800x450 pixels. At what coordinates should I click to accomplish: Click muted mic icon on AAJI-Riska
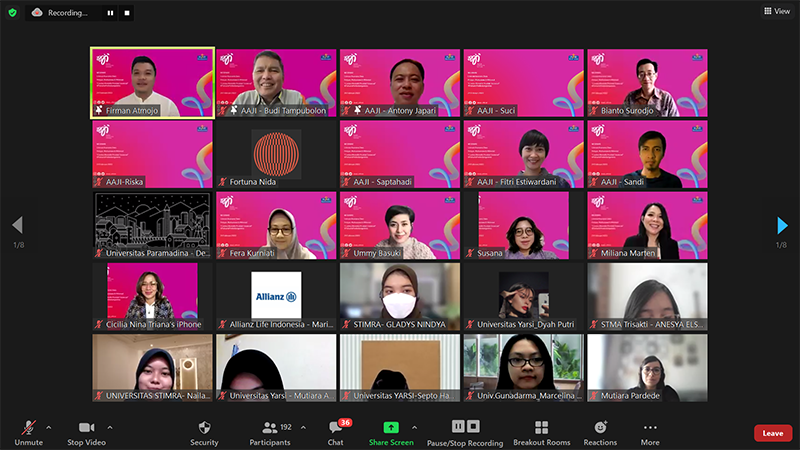pos(99,182)
